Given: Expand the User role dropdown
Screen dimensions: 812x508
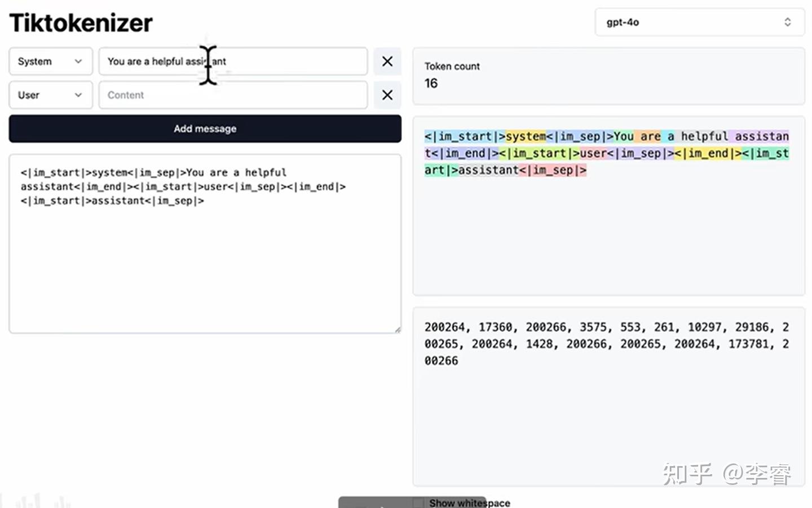Looking at the screenshot, I should 51,95.
